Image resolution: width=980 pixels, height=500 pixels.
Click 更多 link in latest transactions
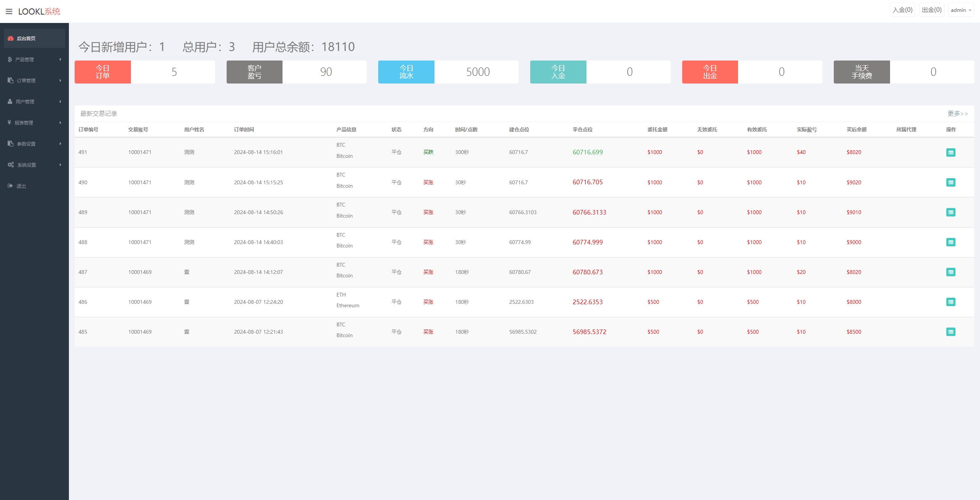click(957, 113)
